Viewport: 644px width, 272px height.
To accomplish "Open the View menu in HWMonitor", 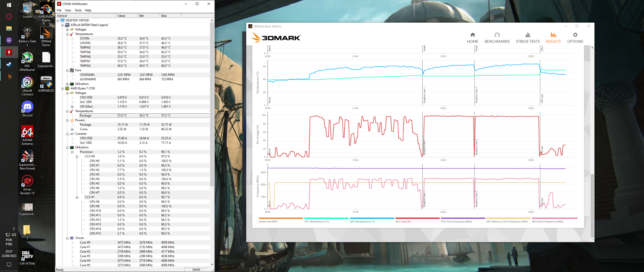I will [68, 10].
